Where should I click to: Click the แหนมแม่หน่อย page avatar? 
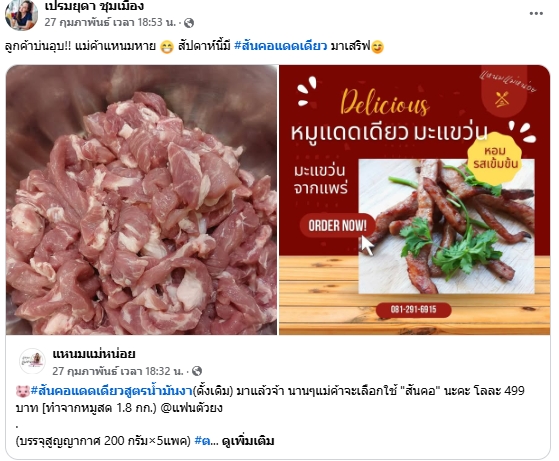coord(32,360)
